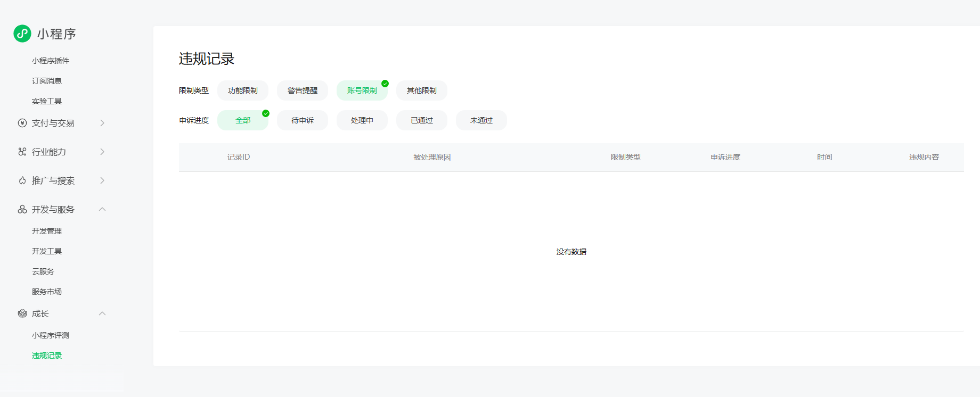Click the 成长 sidebar icon
Screen dimensions: 980x397
(x=22, y=313)
